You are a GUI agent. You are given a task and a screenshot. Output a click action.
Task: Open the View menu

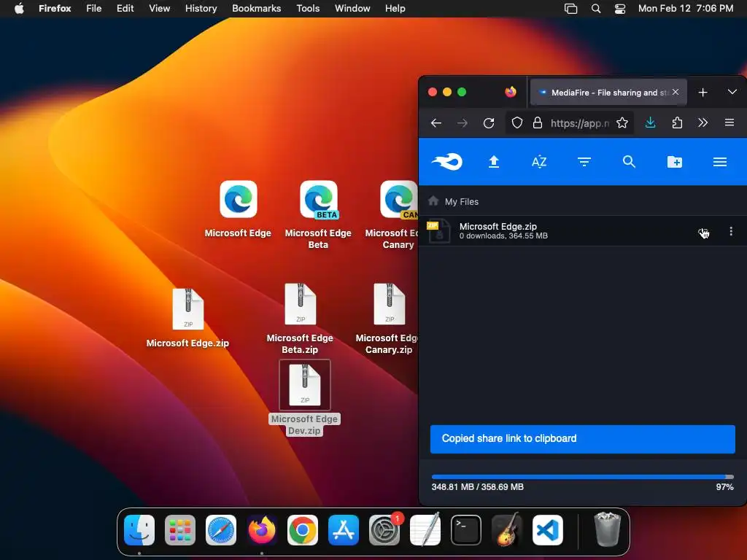[x=159, y=8]
